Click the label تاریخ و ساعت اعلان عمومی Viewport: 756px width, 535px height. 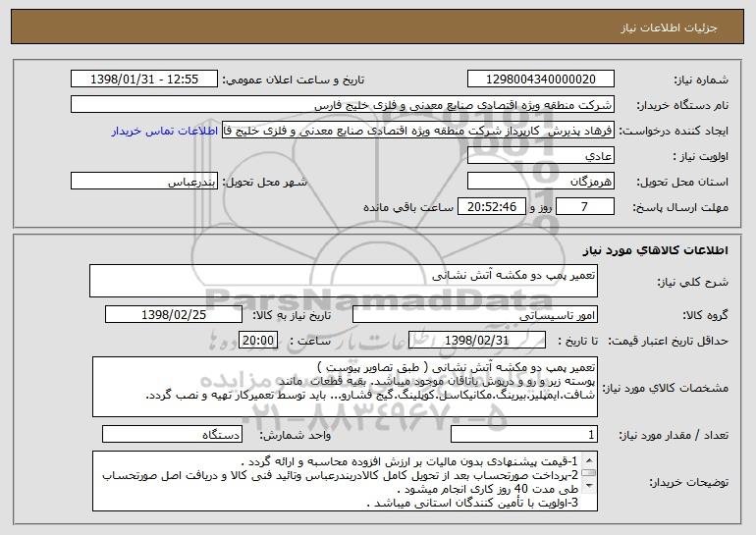point(293,80)
